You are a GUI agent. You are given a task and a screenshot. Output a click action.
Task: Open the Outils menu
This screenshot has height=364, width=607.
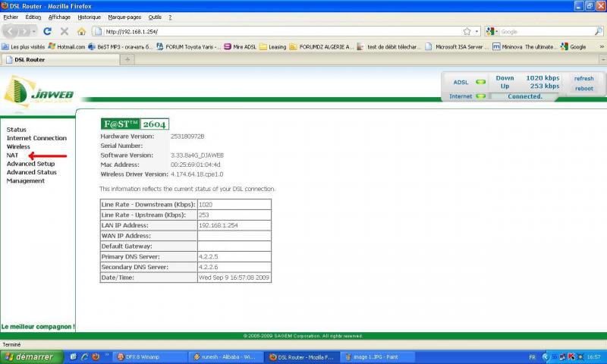tap(155, 17)
